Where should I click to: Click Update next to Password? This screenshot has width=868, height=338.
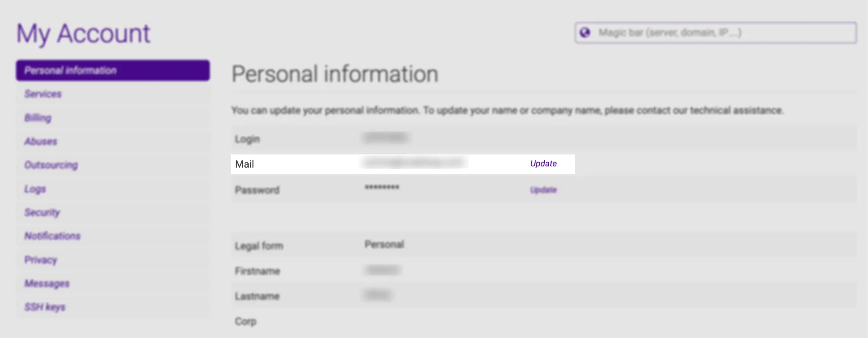click(x=543, y=190)
